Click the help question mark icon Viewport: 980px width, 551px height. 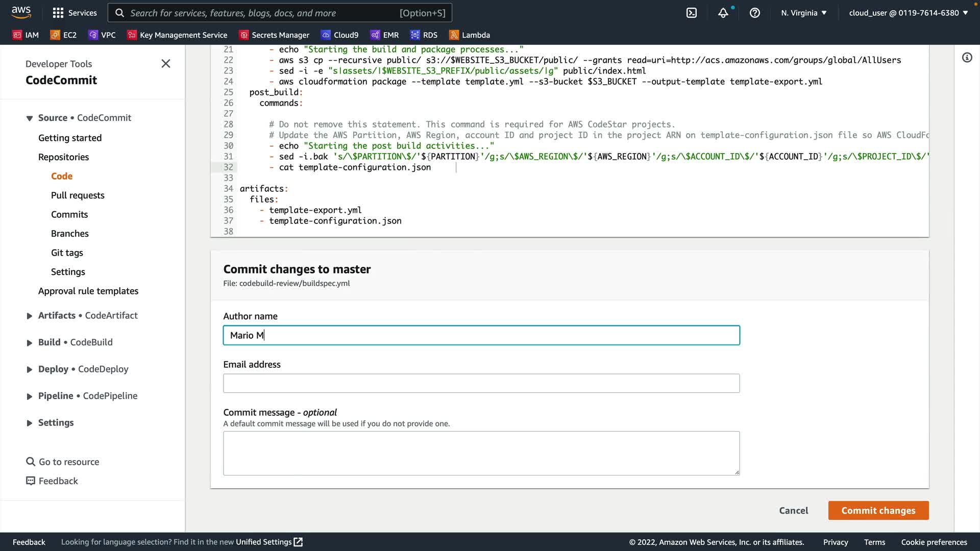754,13
